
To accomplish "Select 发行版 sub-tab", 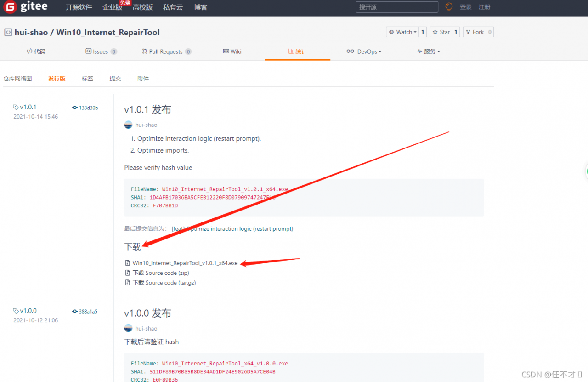I will [x=57, y=79].
